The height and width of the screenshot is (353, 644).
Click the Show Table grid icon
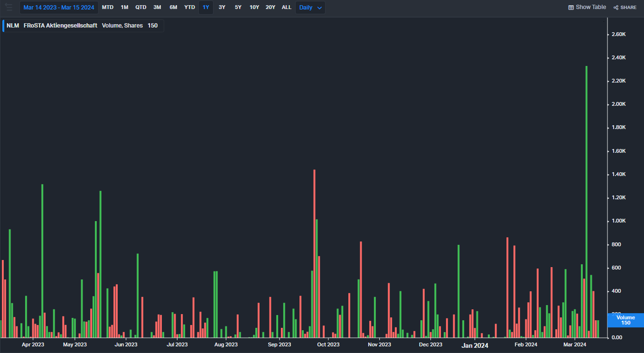click(x=571, y=8)
